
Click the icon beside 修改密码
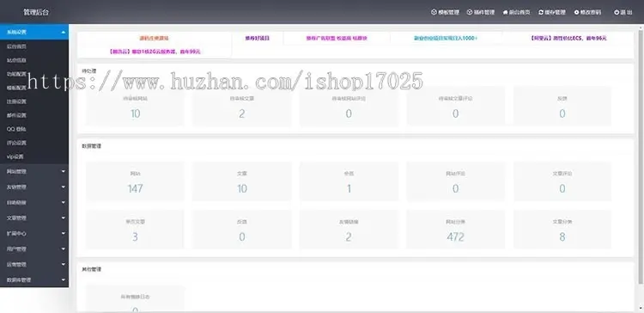(x=577, y=12)
